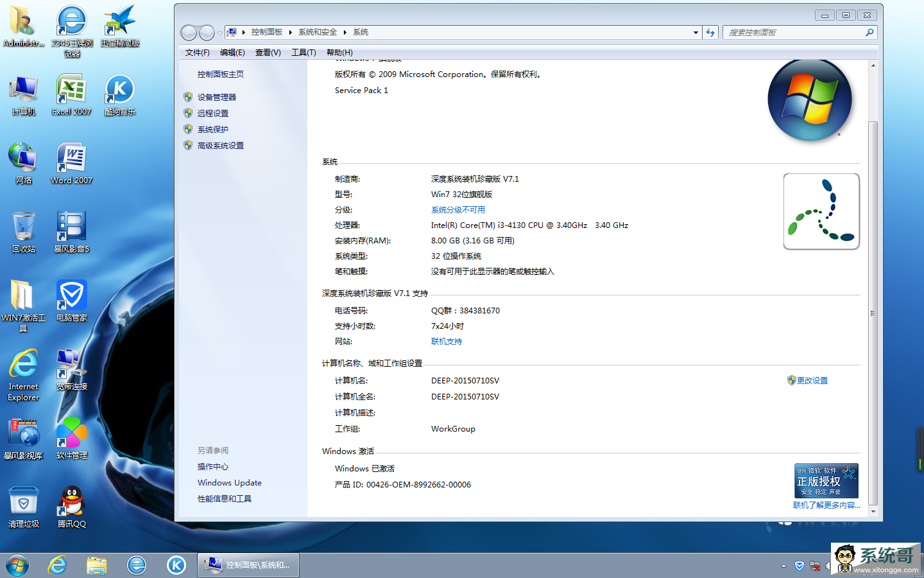Expand the breadcrumb arrow after 系统和安全
The width and height of the screenshot is (924, 578).
(345, 32)
